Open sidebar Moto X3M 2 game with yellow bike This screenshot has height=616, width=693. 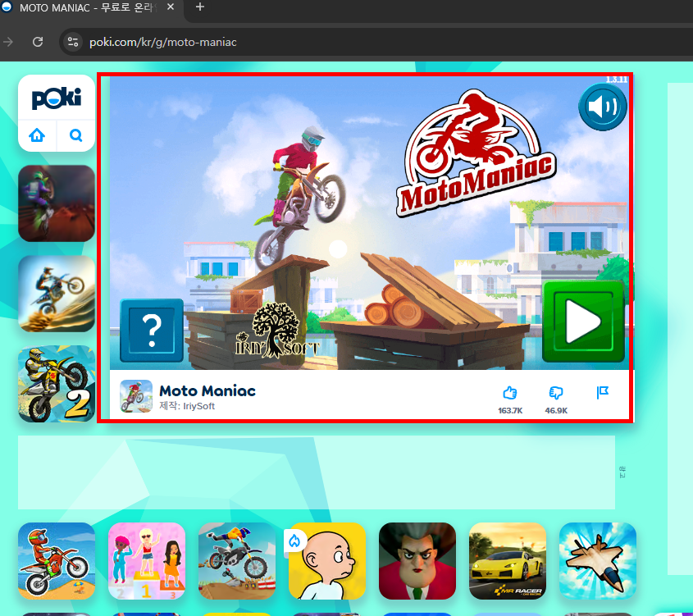tap(57, 384)
